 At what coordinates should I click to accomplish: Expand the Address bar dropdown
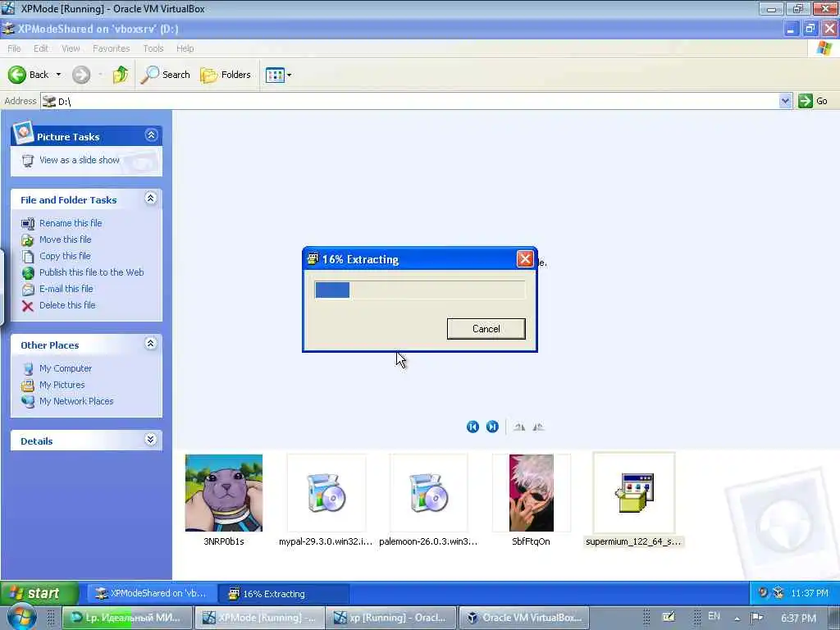[x=785, y=101]
